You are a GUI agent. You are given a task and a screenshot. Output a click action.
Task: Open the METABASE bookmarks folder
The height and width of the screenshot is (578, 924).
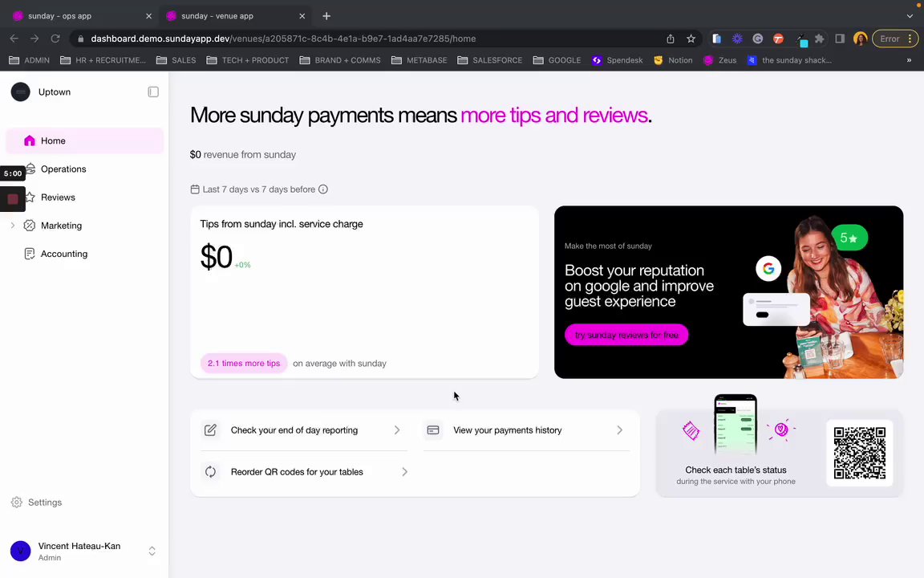click(x=419, y=60)
